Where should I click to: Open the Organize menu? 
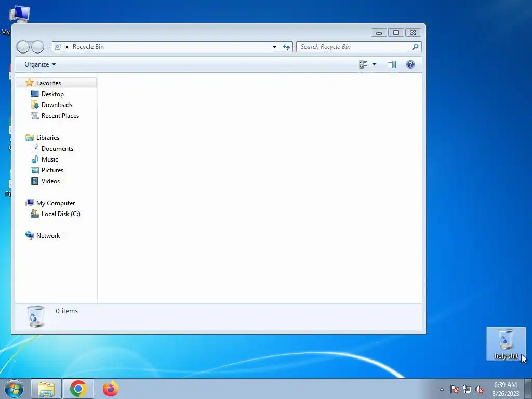click(x=40, y=64)
